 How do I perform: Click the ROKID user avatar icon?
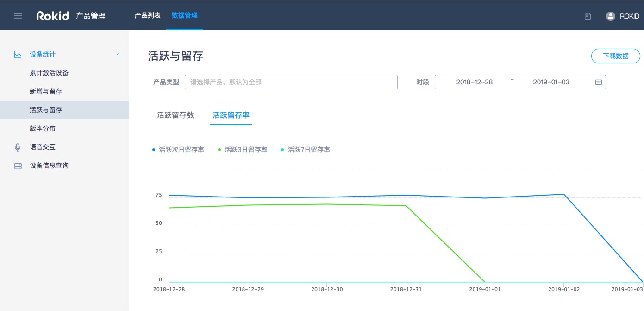[611, 16]
